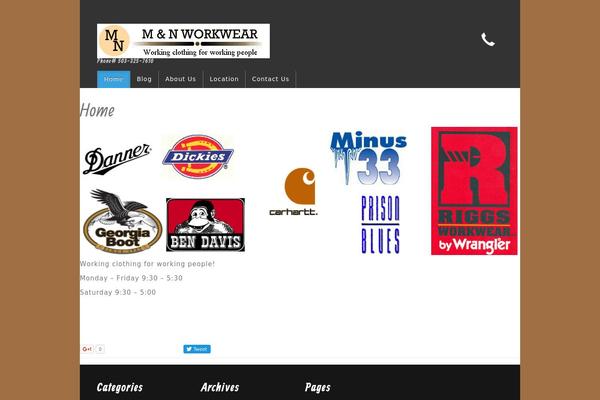This screenshot has height=400, width=600.
Task: Click the Danner brand logo
Action: pos(117,159)
